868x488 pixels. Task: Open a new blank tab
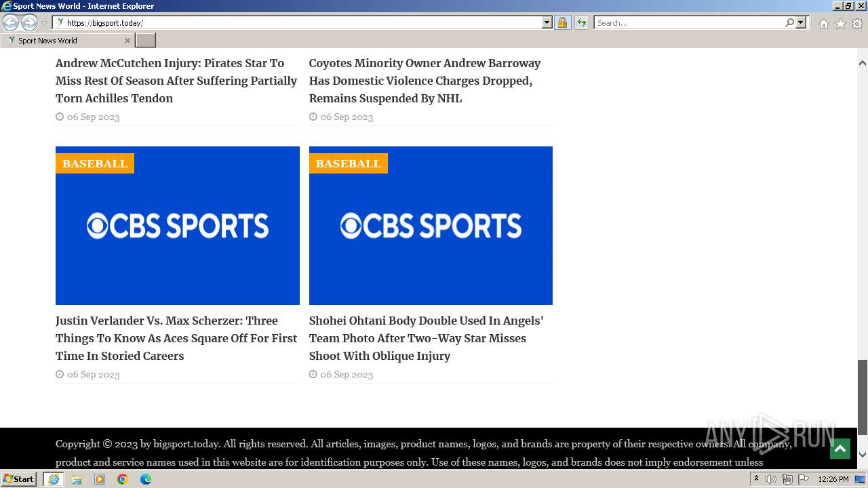coord(145,41)
